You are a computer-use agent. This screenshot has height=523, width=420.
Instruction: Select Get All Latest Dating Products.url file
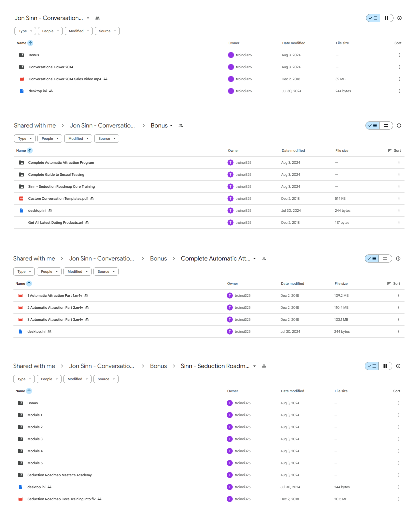pos(209,222)
